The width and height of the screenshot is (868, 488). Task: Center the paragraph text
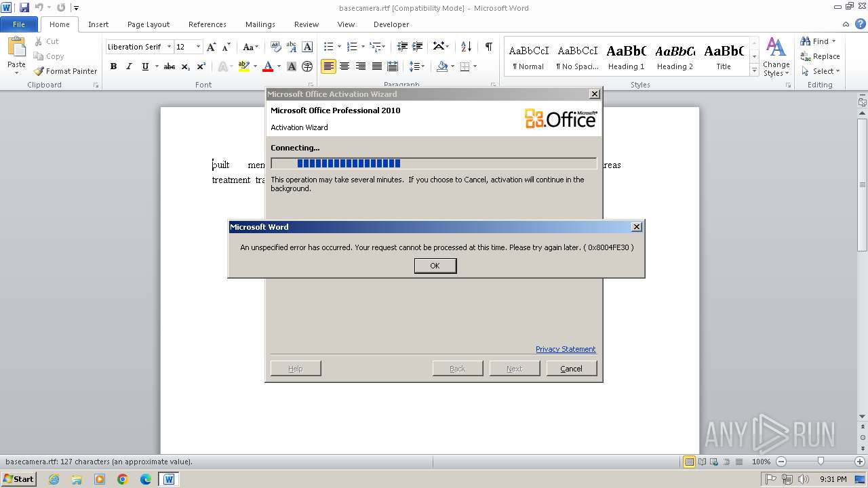point(344,66)
